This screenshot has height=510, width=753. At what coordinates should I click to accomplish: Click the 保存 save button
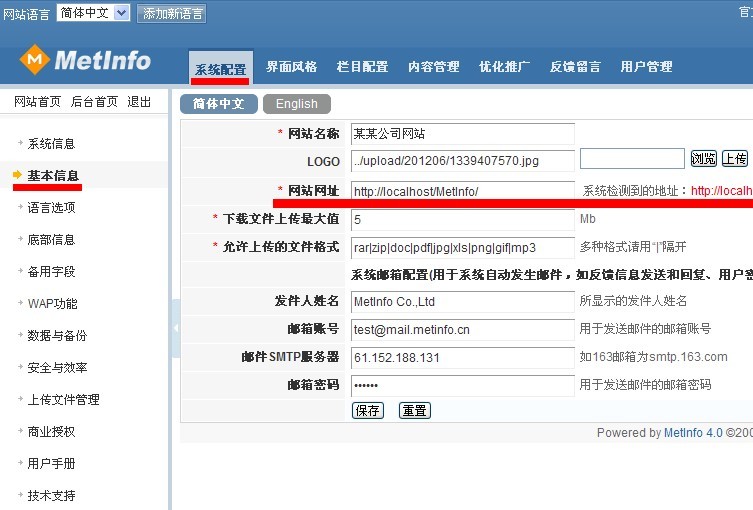(368, 411)
